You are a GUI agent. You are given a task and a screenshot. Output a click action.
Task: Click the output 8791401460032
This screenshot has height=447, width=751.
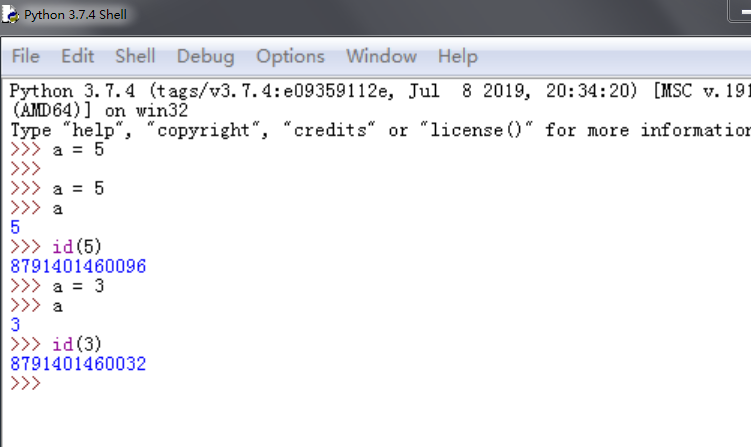point(78,364)
